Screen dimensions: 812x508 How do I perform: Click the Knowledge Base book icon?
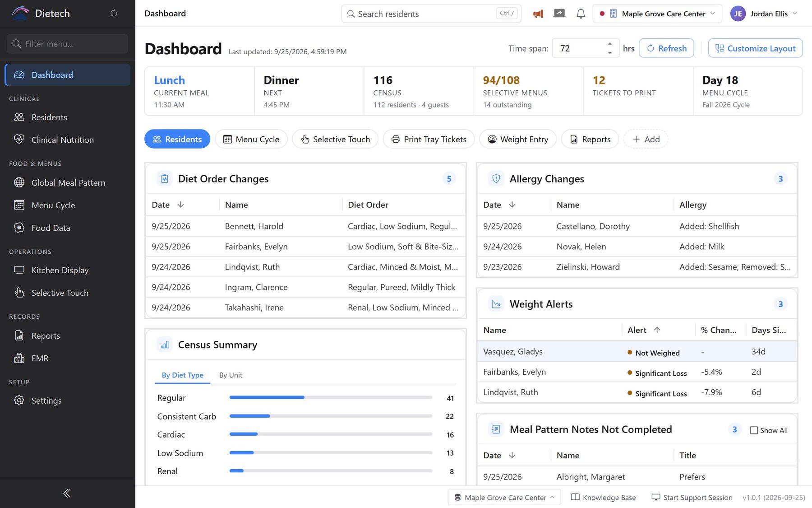tap(575, 497)
